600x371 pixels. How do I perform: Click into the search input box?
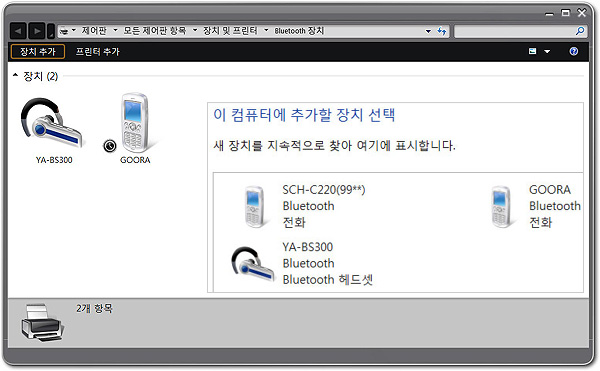[x=515, y=31]
